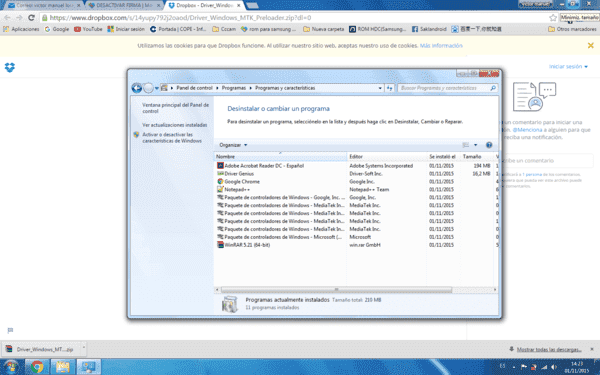This screenshot has width=600, height=375.
Task: Open Ventana principal del Panel de control
Action: 175,108
